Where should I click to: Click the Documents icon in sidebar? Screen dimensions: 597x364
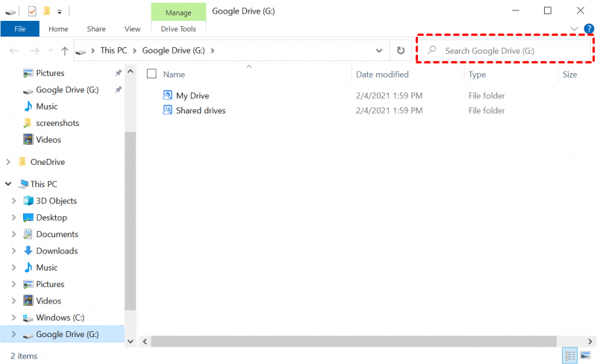point(28,234)
